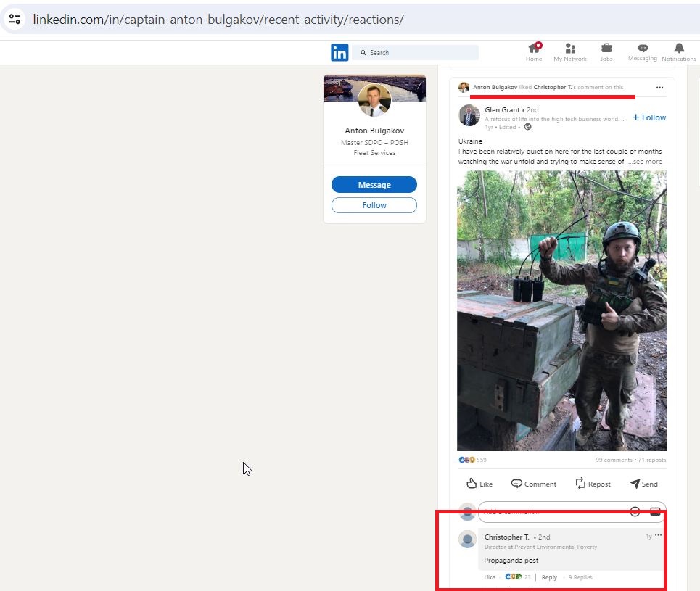
Task: Click the image icon in comment box
Action: pyautogui.click(x=655, y=511)
